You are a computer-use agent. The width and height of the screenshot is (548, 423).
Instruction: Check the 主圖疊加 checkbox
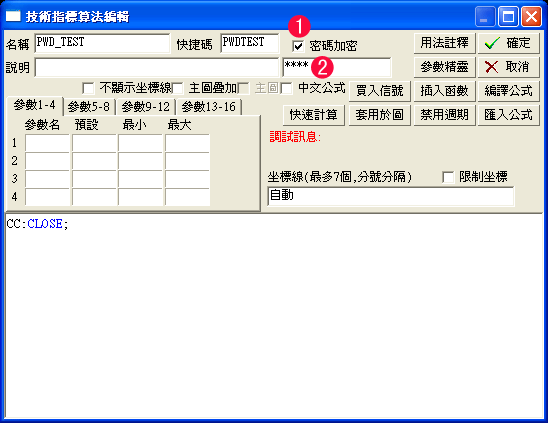[178, 88]
